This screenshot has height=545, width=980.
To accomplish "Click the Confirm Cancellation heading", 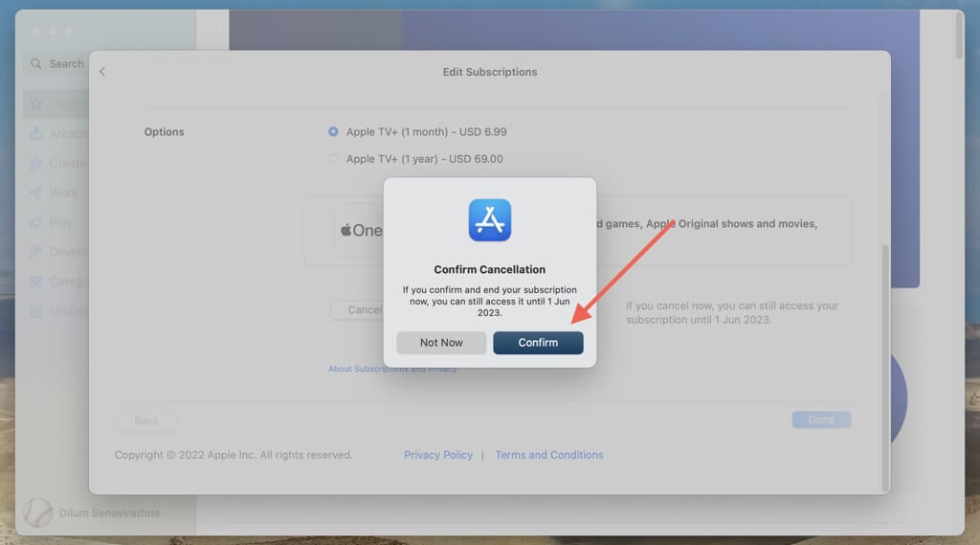I will click(x=490, y=270).
